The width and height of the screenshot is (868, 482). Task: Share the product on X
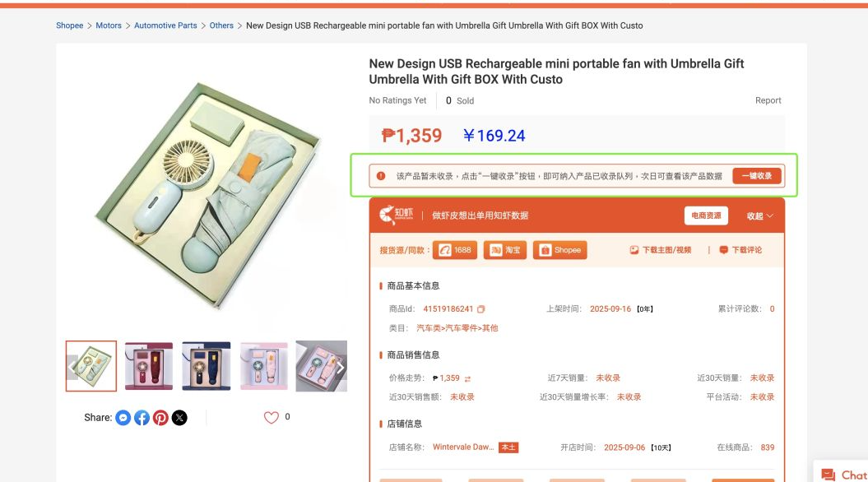179,418
